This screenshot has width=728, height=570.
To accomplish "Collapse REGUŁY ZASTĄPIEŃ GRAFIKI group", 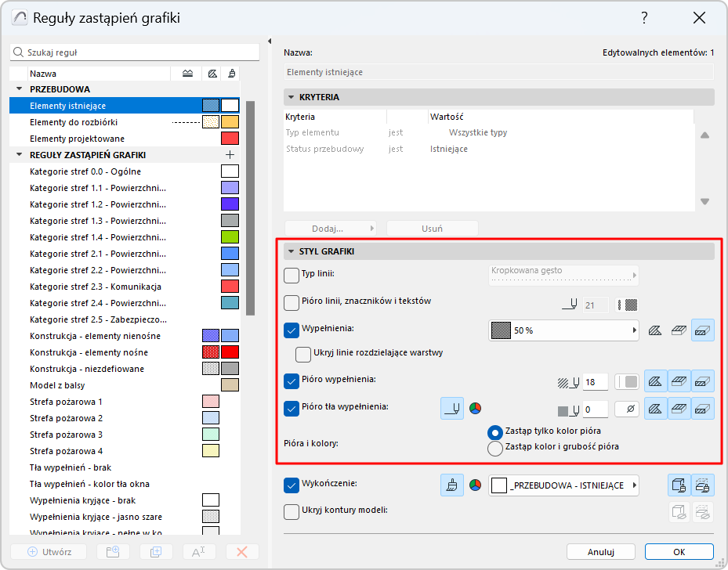I will click(x=20, y=154).
